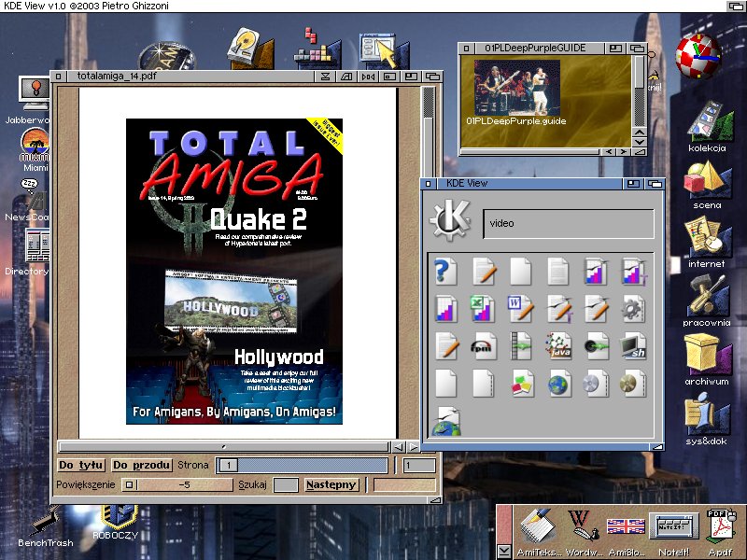Click the checkered ball clock icon
Viewport: 747px width, 560px height.
click(x=698, y=56)
